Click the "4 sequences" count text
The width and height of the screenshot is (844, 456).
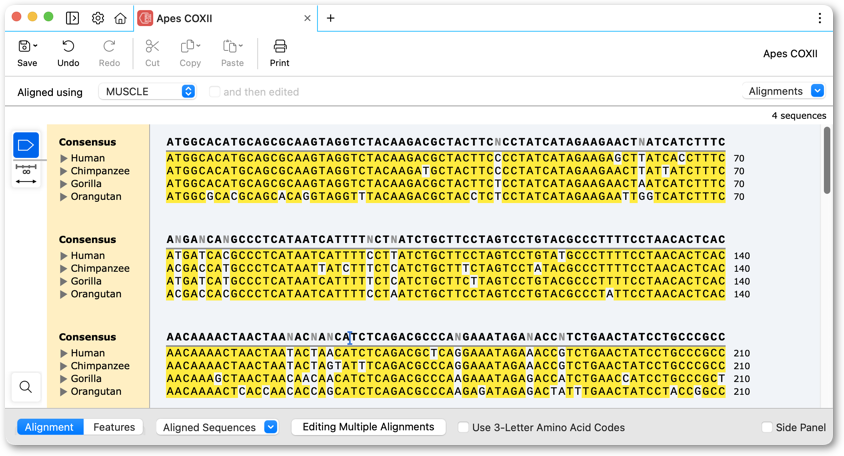tap(799, 116)
